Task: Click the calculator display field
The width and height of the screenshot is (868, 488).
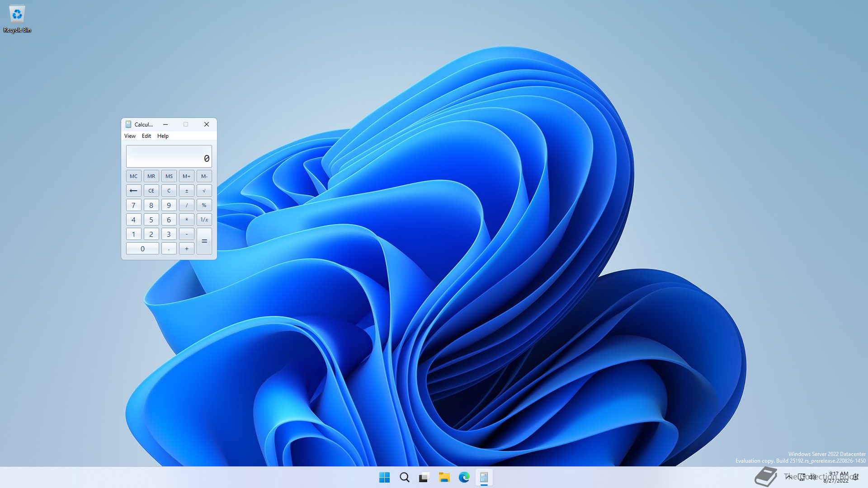Action: coord(169,156)
